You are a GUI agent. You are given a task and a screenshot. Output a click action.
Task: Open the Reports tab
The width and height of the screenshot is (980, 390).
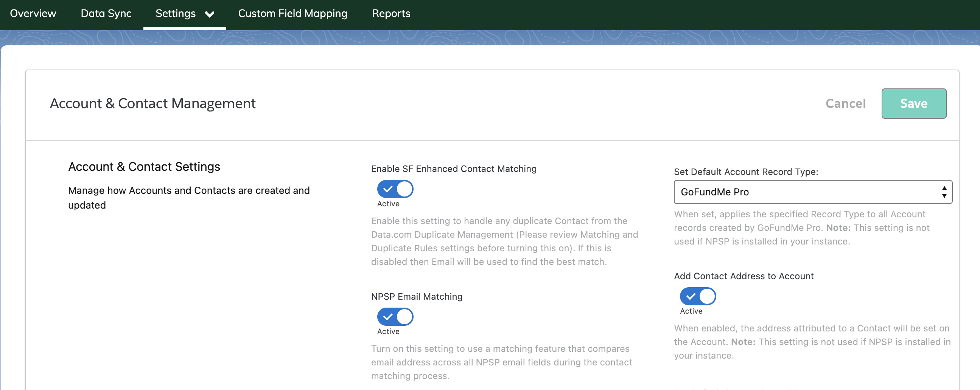pos(391,14)
